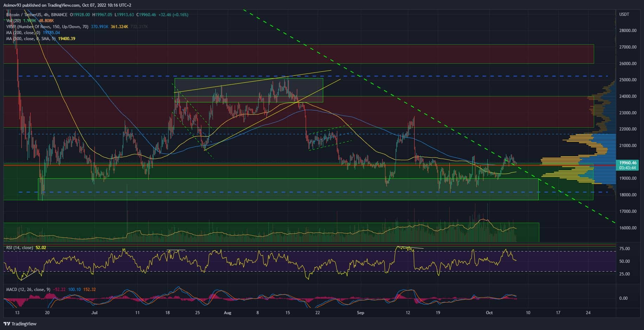Click the 17000.00 price axis label
The height and width of the screenshot is (330, 644).
(627, 211)
